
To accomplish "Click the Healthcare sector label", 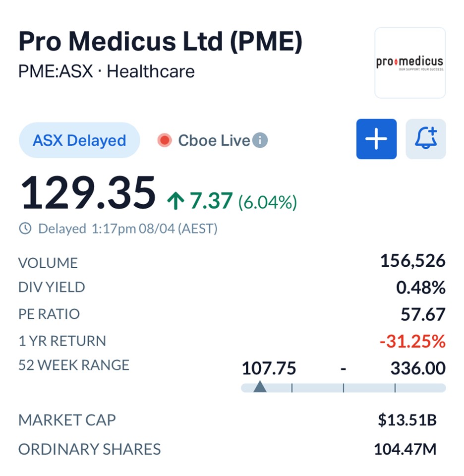I will 151,71.
